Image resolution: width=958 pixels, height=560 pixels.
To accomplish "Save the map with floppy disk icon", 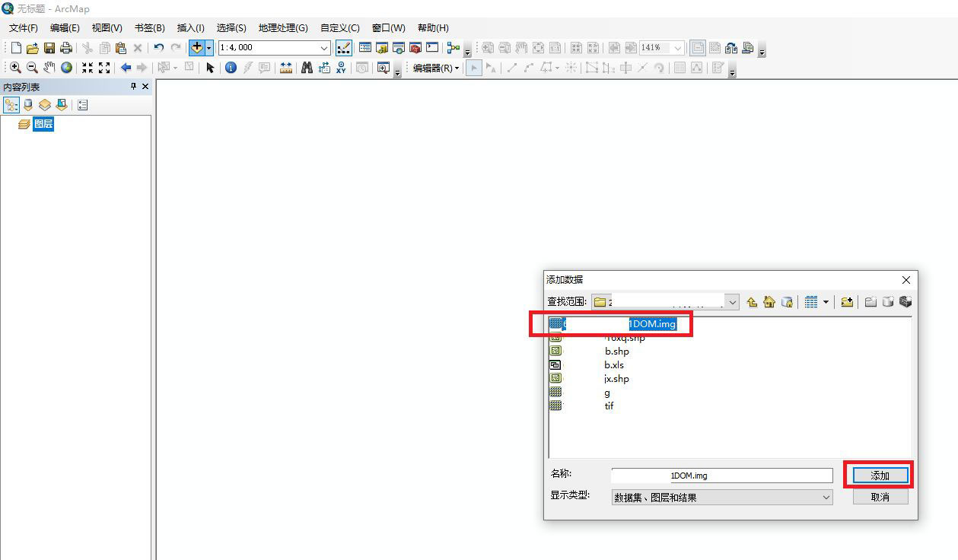I will click(x=49, y=48).
